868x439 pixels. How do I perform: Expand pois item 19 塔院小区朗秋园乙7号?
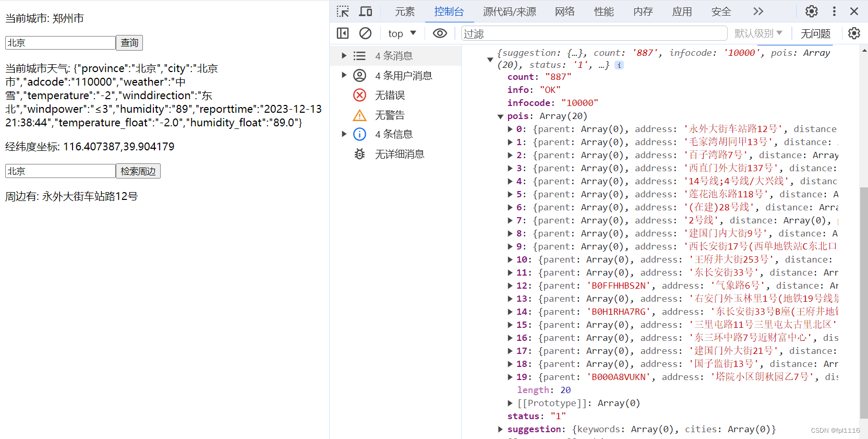pyautogui.click(x=510, y=377)
